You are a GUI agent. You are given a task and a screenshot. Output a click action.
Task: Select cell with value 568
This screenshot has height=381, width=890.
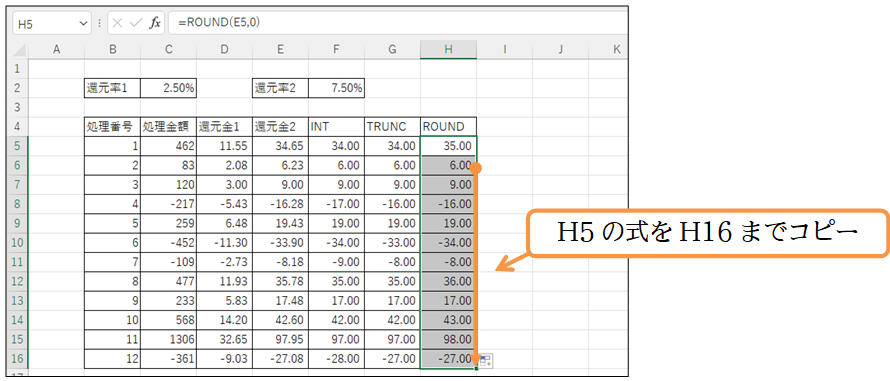(169, 320)
